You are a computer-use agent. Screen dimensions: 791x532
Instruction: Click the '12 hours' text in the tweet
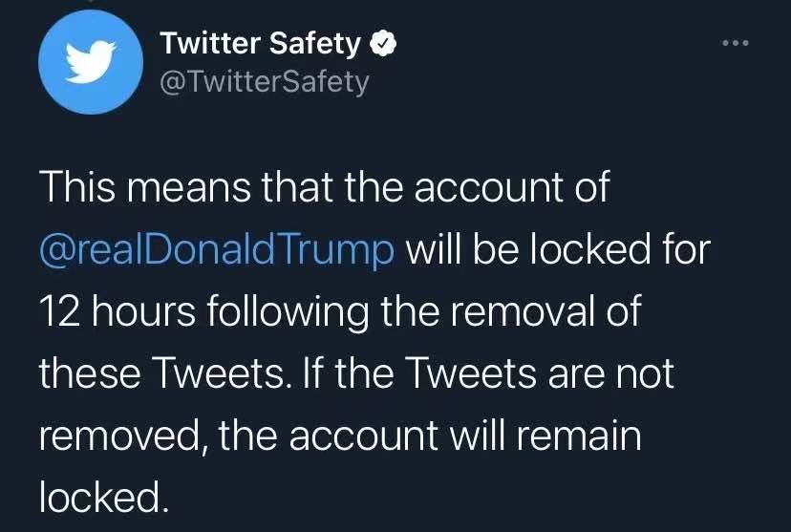pos(118,310)
